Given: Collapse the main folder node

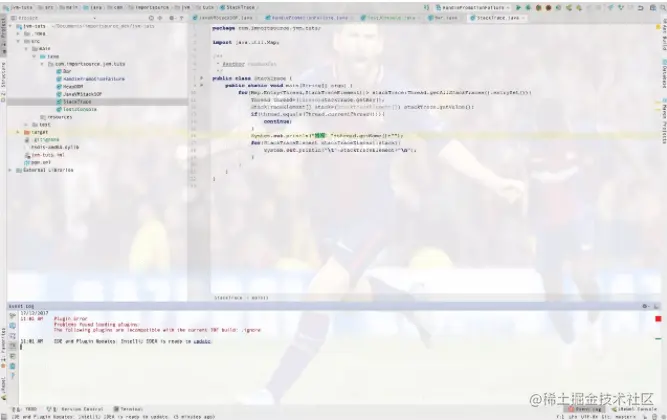Looking at the screenshot, I should click(x=26, y=49).
